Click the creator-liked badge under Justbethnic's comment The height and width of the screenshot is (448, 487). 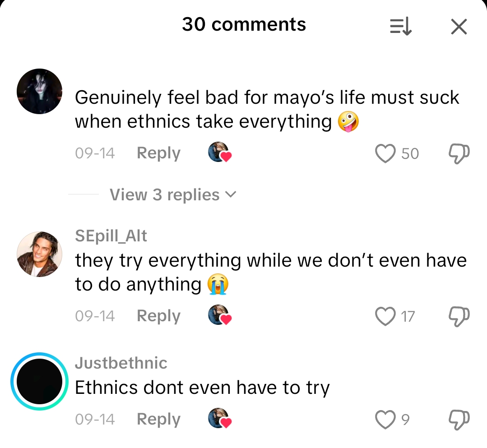pos(219,419)
